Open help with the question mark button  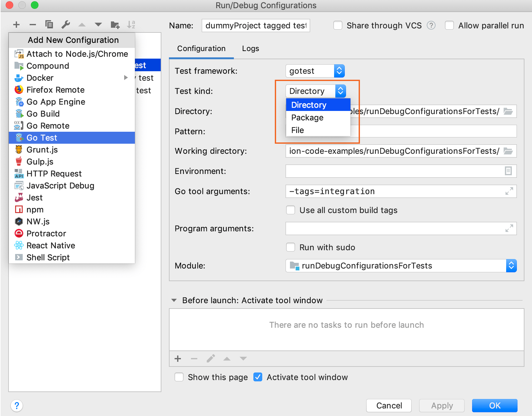pos(17,406)
